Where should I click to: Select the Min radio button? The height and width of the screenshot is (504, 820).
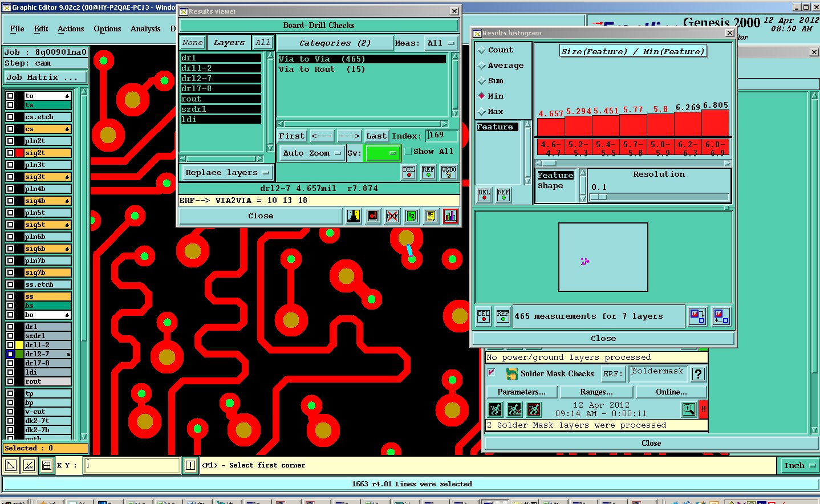point(482,96)
